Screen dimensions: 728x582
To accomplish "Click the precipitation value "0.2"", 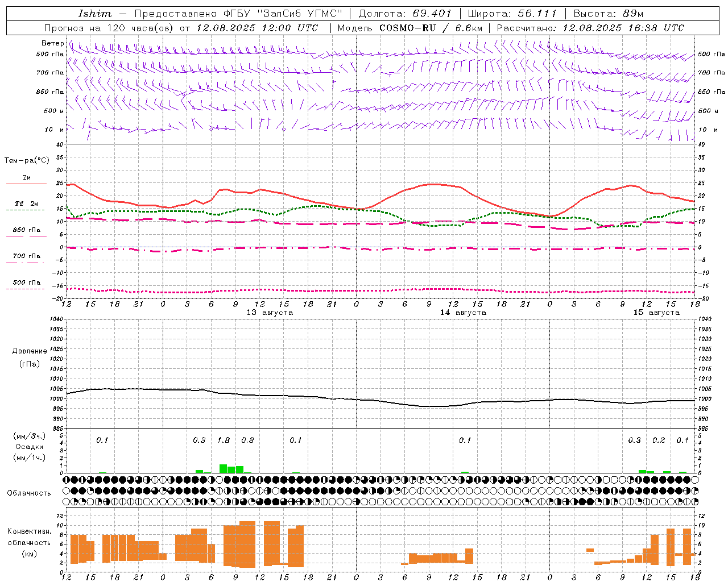I will 659,440.
